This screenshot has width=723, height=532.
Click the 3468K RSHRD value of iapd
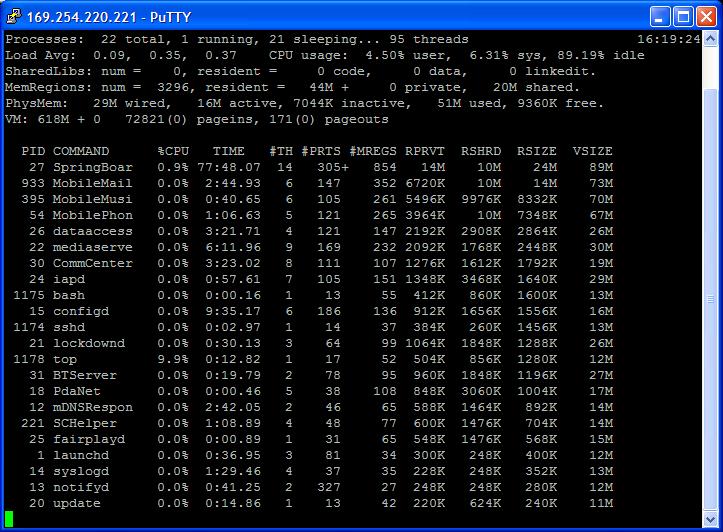[x=481, y=279]
